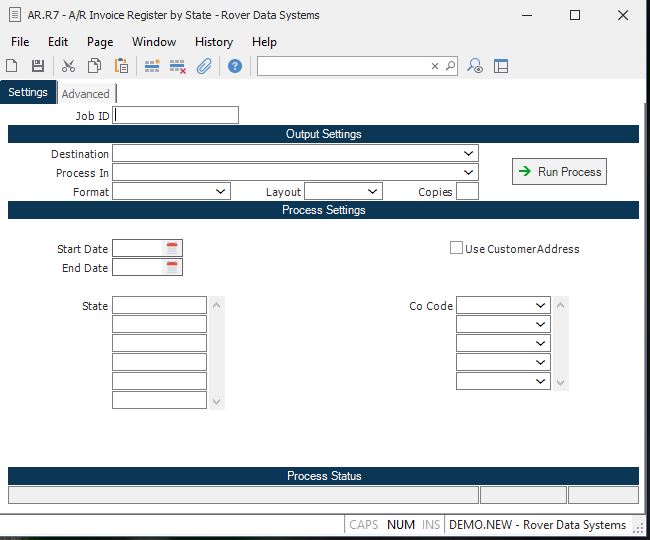Click the Save floppy disk icon
Image resolution: width=650 pixels, height=540 pixels.
click(38, 66)
